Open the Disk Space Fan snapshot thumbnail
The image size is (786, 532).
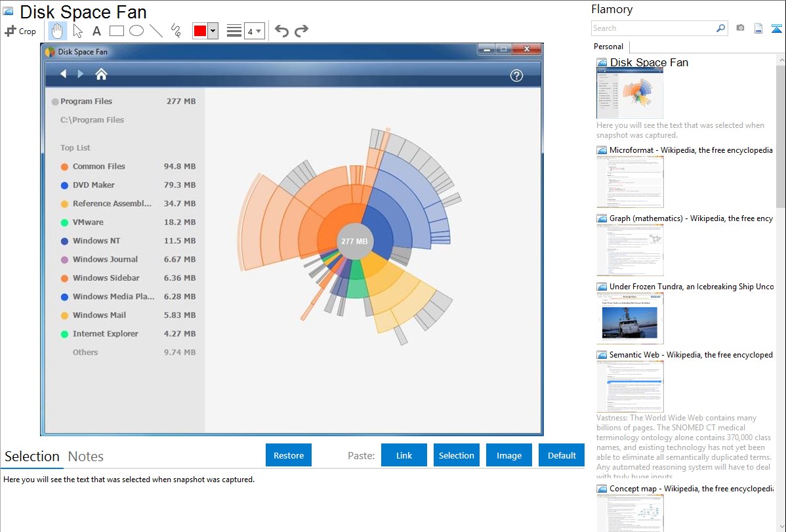tap(630, 93)
